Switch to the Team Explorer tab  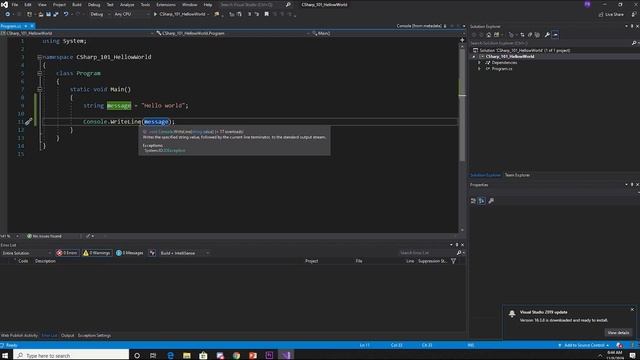(517, 175)
